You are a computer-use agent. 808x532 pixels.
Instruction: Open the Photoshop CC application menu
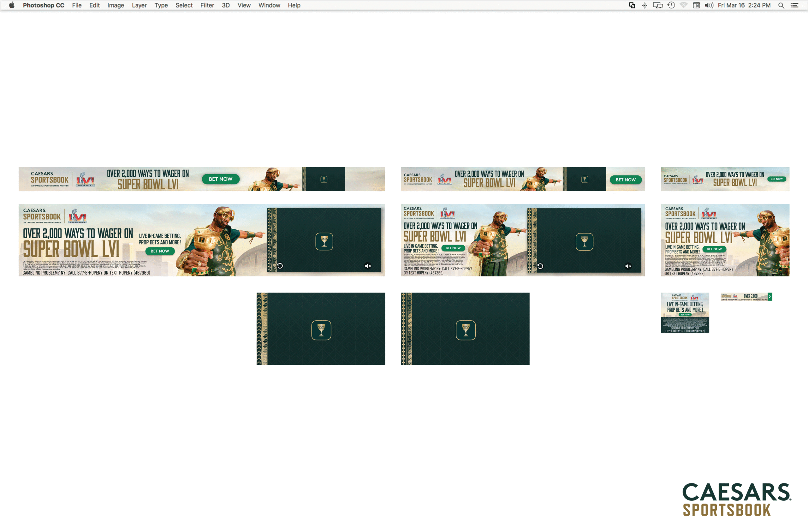coord(44,5)
